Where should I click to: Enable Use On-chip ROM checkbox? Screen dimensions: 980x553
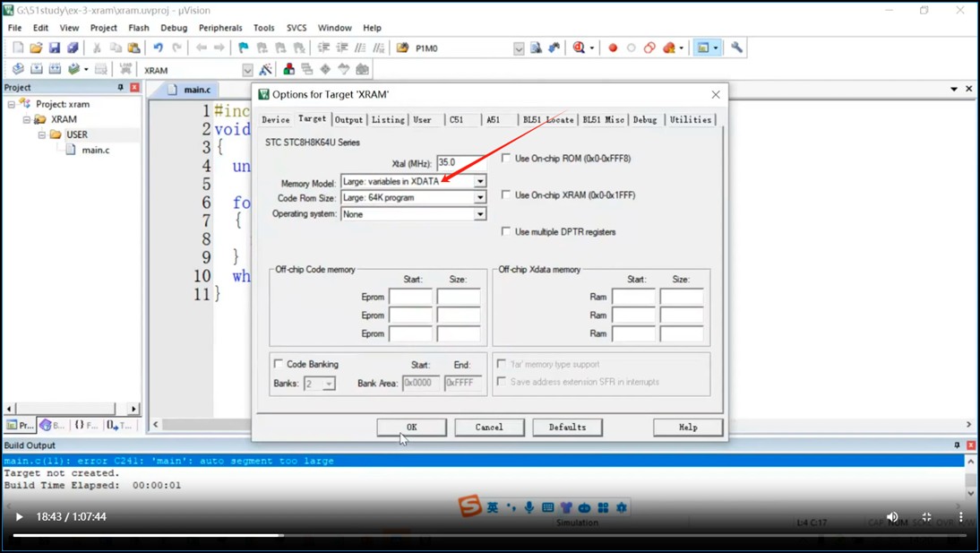506,159
